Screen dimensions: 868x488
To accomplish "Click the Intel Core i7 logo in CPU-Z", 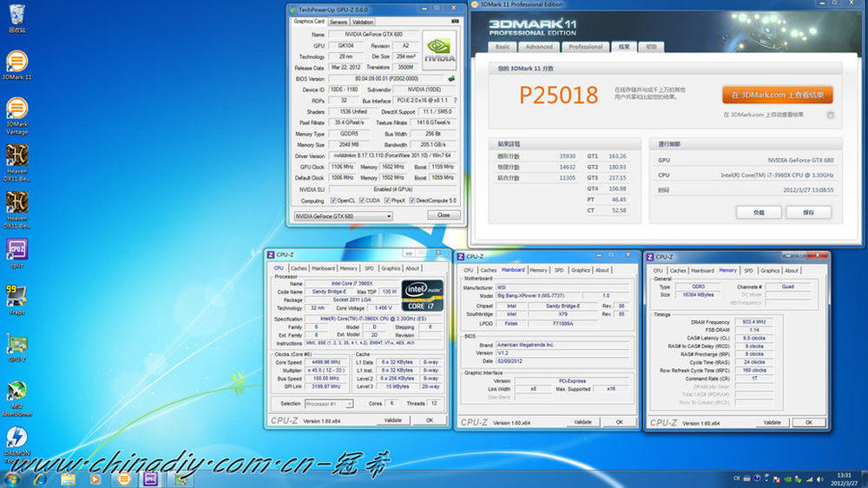I will click(423, 295).
